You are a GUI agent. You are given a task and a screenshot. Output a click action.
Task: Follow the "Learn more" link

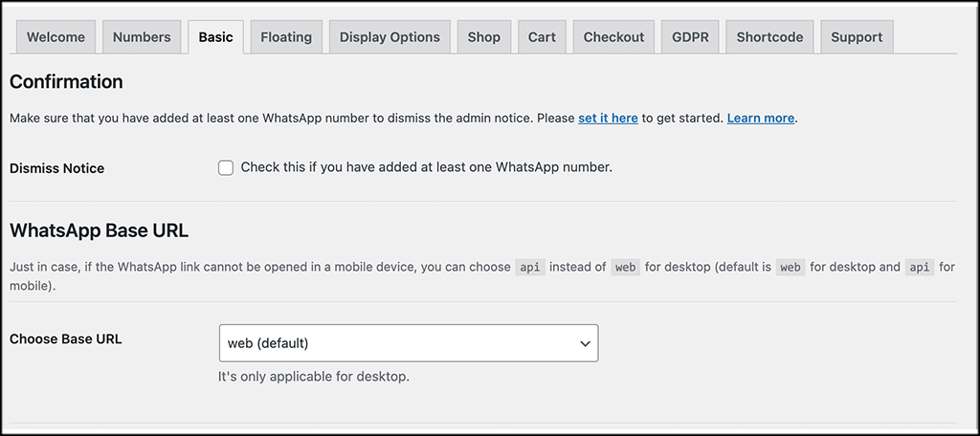click(761, 119)
